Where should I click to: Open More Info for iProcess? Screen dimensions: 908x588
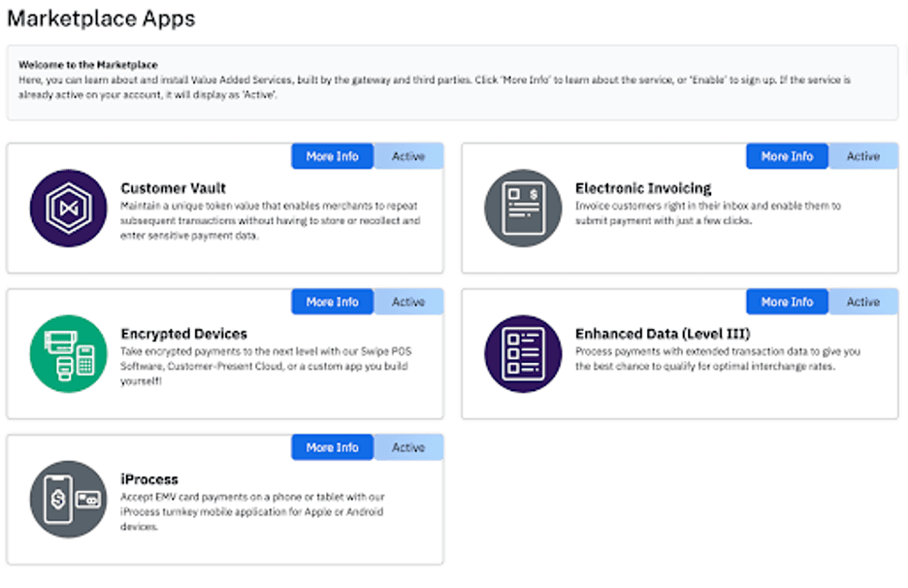[x=332, y=446]
